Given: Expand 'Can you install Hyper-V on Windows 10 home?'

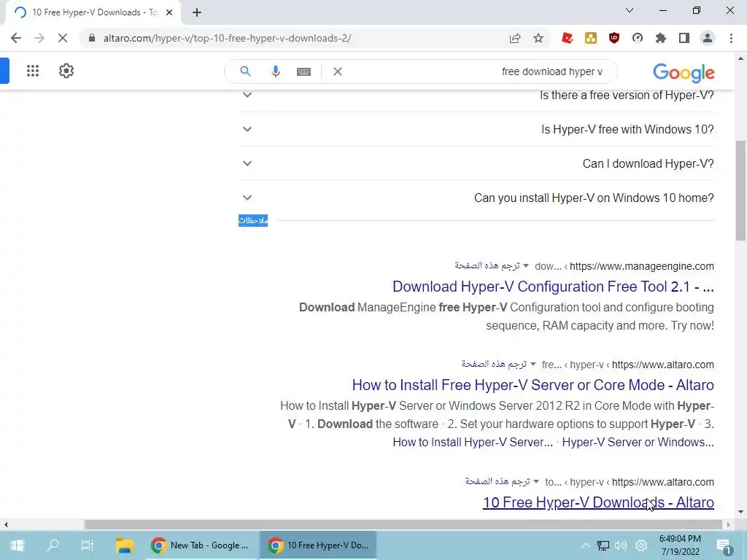Looking at the screenshot, I should [x=476, y=198].
